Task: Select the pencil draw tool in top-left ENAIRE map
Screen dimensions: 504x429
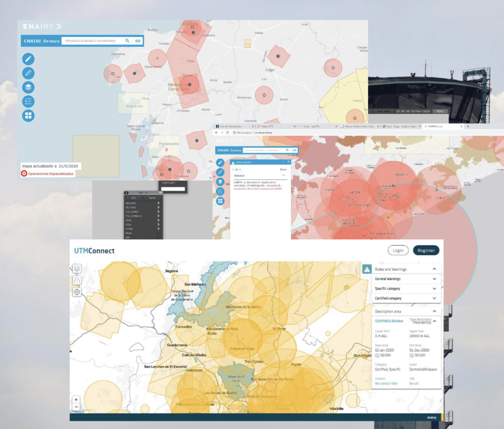Action: coord(28,59)
